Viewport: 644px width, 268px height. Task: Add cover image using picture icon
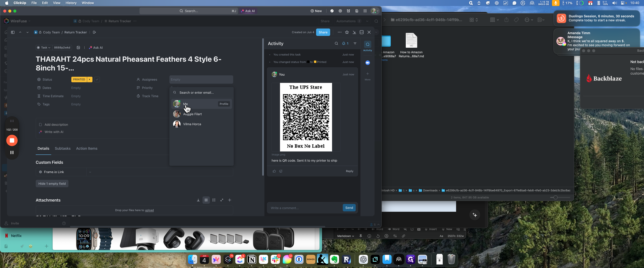78,48
